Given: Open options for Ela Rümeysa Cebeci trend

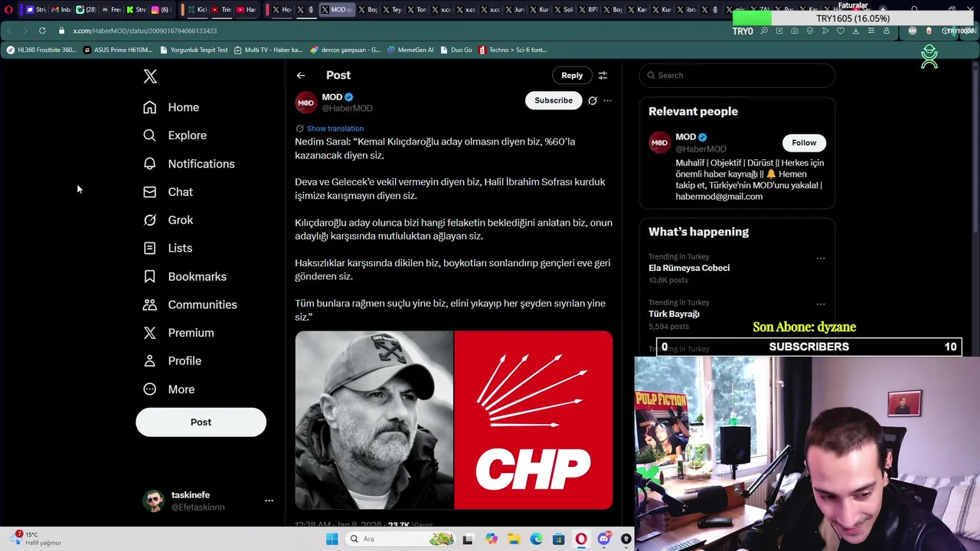Looking at the screenshot, I should (821, 259).
